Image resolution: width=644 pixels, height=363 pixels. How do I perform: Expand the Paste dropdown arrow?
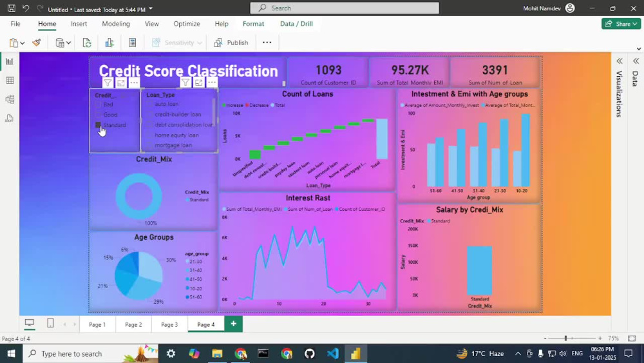coord(22,43)
